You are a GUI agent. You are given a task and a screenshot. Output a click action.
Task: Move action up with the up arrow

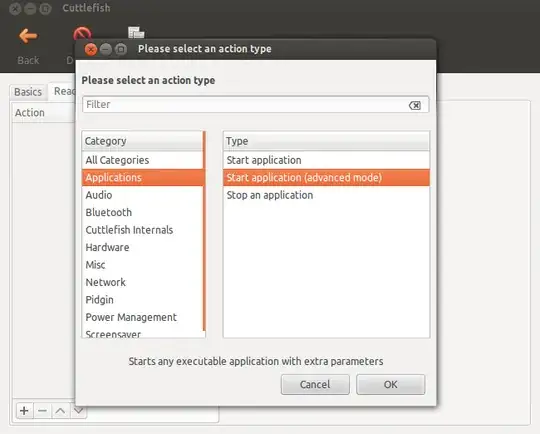tap(60, 411)
